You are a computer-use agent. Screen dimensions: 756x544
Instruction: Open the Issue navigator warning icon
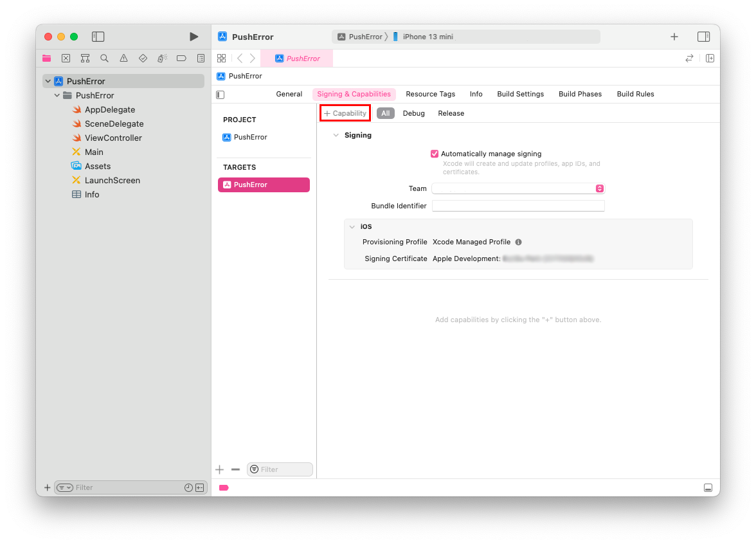pyautogui.click(x=124, y=59)
